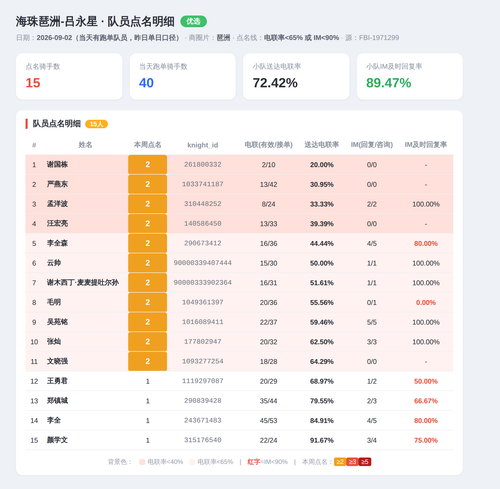The height and width of the screenshot is (489, 500).
Task: Click the legend's 电联率<40% pink swatch
Action: (142, 462)
